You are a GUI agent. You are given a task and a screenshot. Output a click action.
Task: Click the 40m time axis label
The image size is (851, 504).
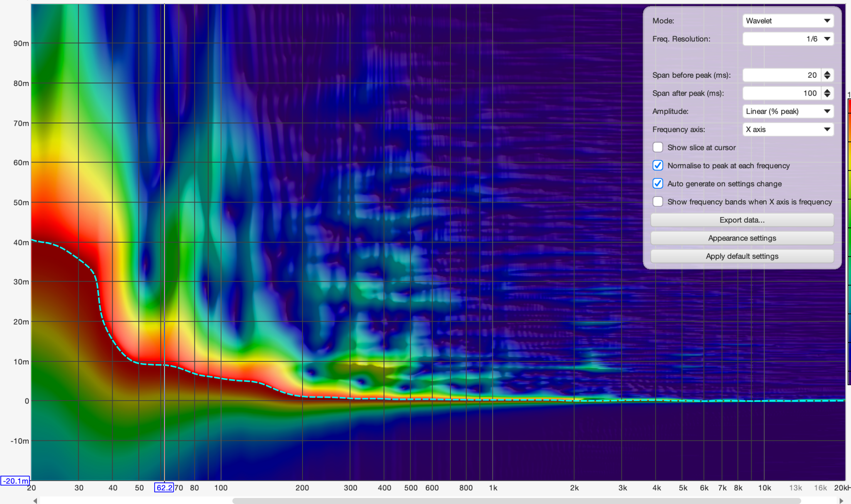[x=21, y=242]
